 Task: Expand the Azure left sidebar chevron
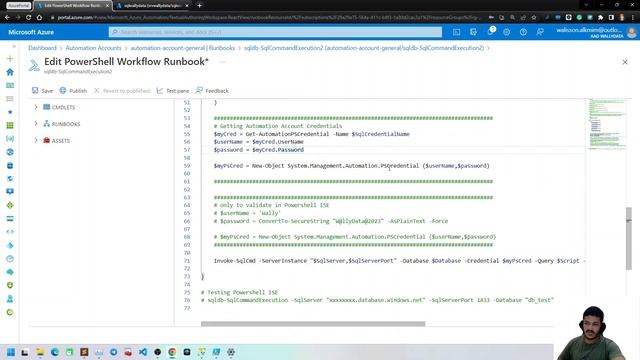point(13,47)
